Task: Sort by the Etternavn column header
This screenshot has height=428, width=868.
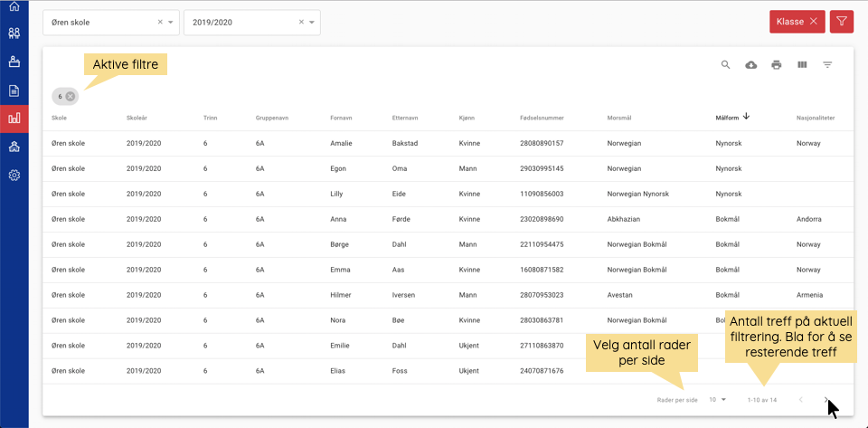Action: (x=405, y=118)
